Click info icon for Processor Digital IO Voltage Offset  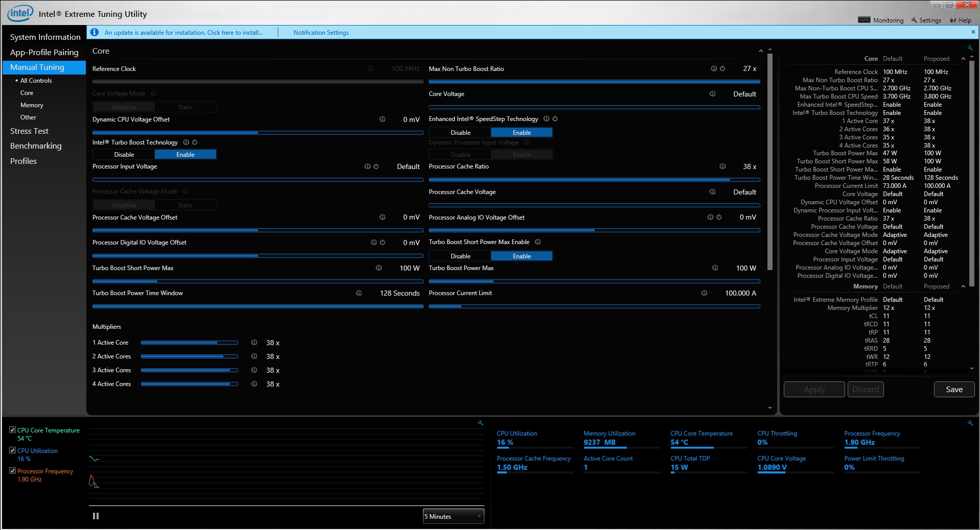coord(374,242)
